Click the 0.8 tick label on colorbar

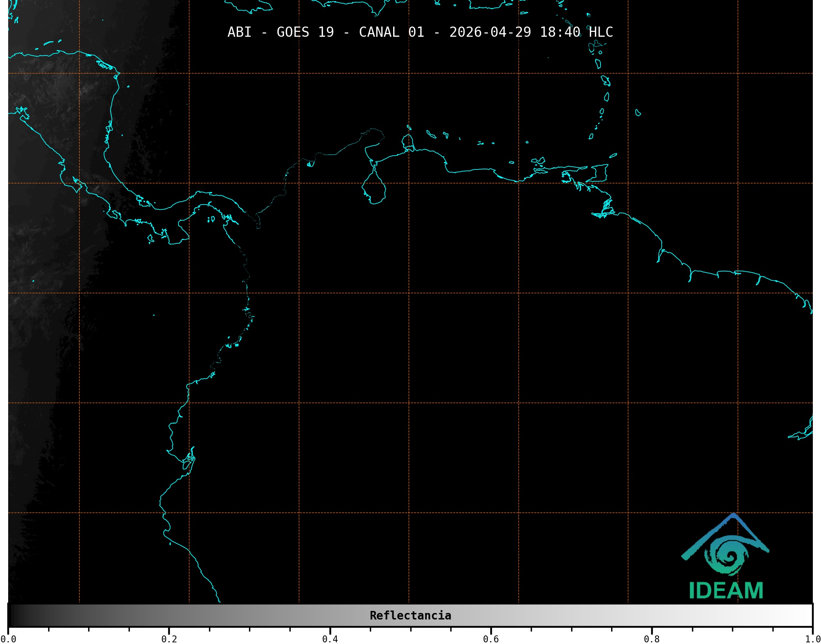pyautogui.click(x=652, y=639)
